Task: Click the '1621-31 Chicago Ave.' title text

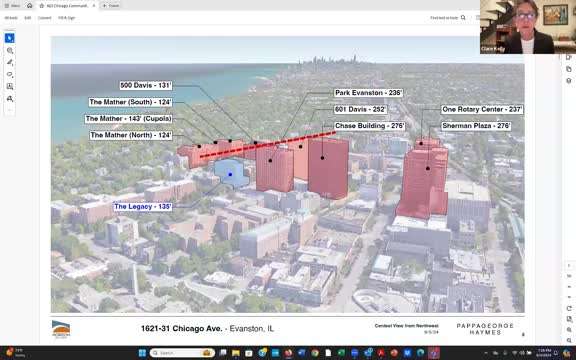Action: tap(181, 328)
